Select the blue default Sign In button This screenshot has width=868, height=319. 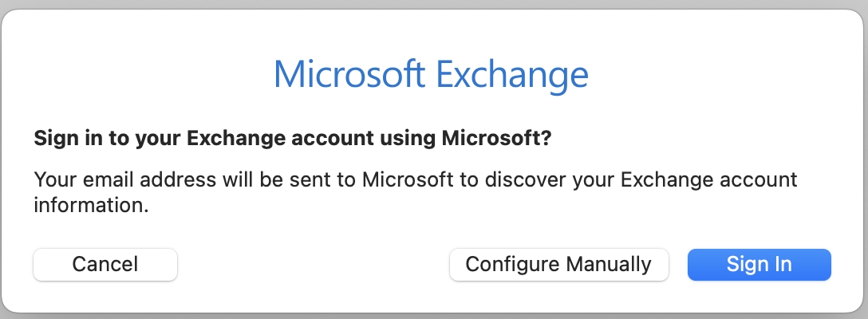pyautogui.click(x=759, y=264)
